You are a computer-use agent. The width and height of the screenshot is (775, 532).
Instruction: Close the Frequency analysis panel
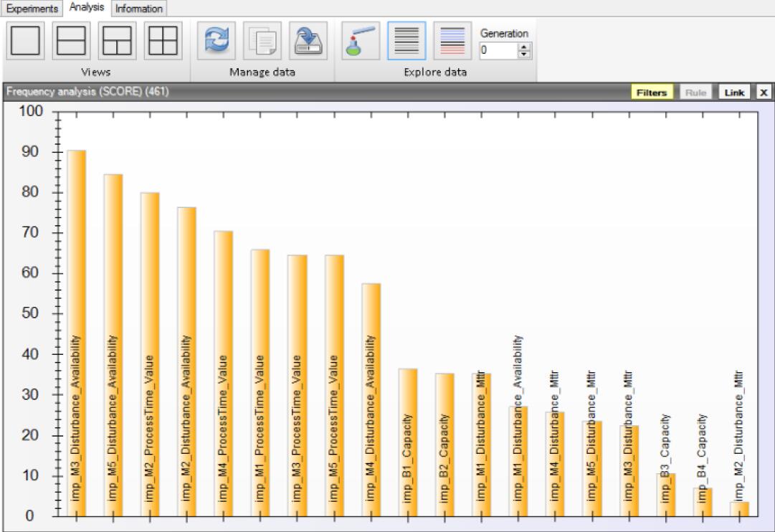point(764,92)
